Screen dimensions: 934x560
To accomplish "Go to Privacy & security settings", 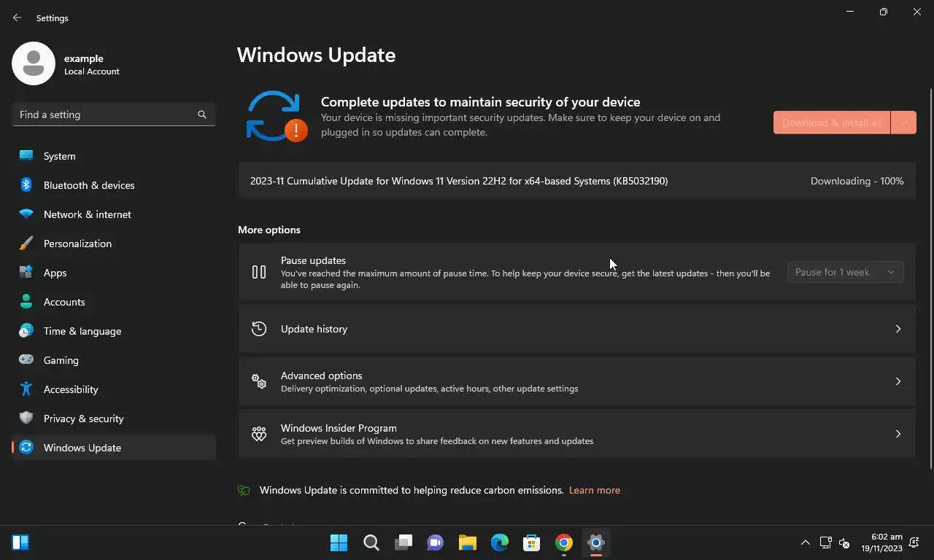I will pos(114,419).
